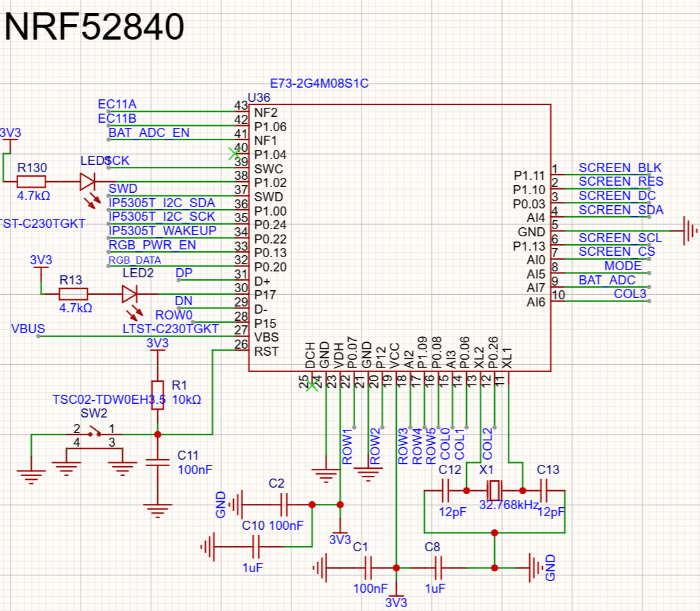Click the no-connect X marker on pin 40

coord(234,153)
